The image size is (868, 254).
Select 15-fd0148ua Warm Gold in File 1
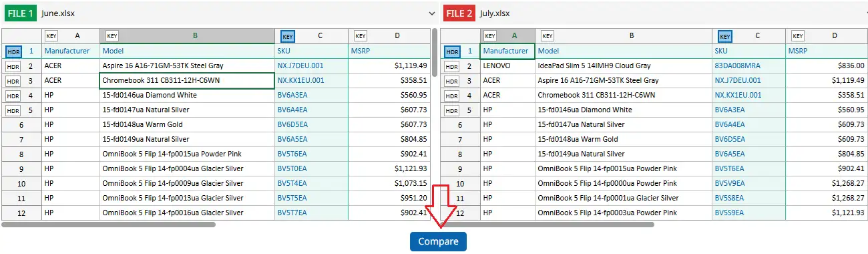pos(188,124)
